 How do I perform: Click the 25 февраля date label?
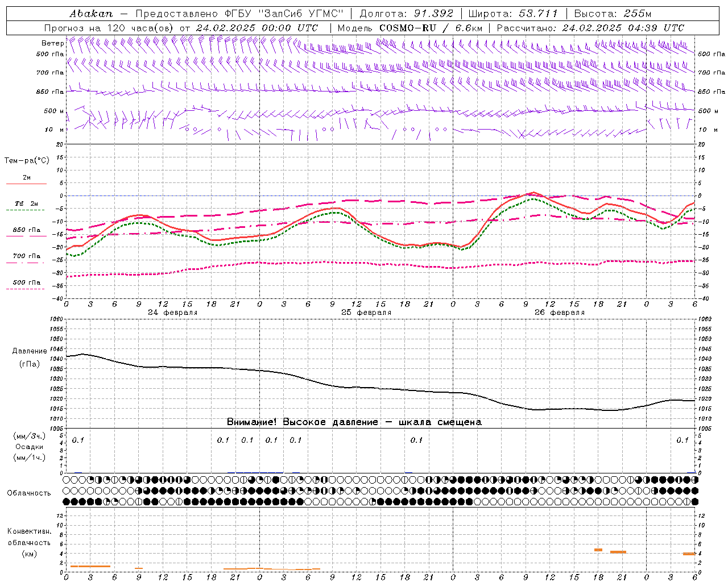point(366,313)
